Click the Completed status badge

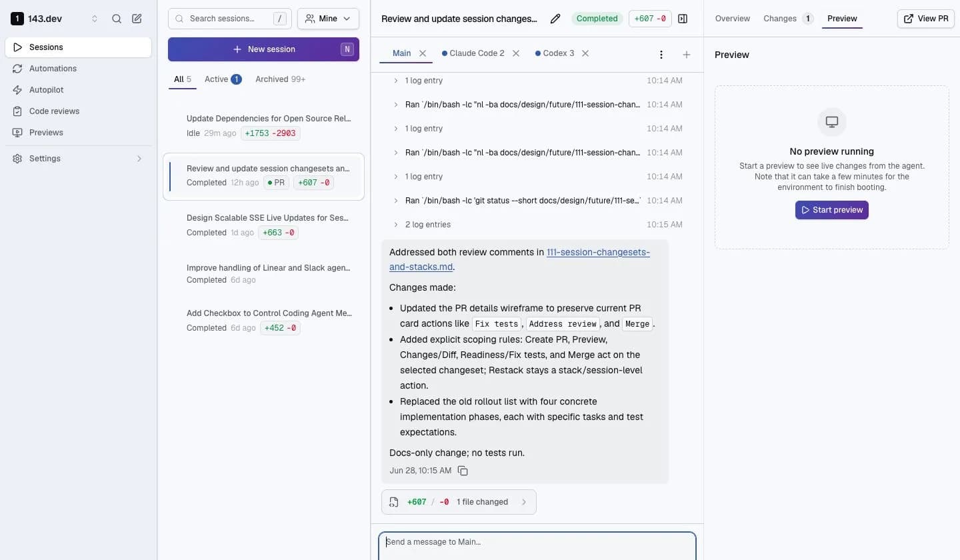(597, 19)
